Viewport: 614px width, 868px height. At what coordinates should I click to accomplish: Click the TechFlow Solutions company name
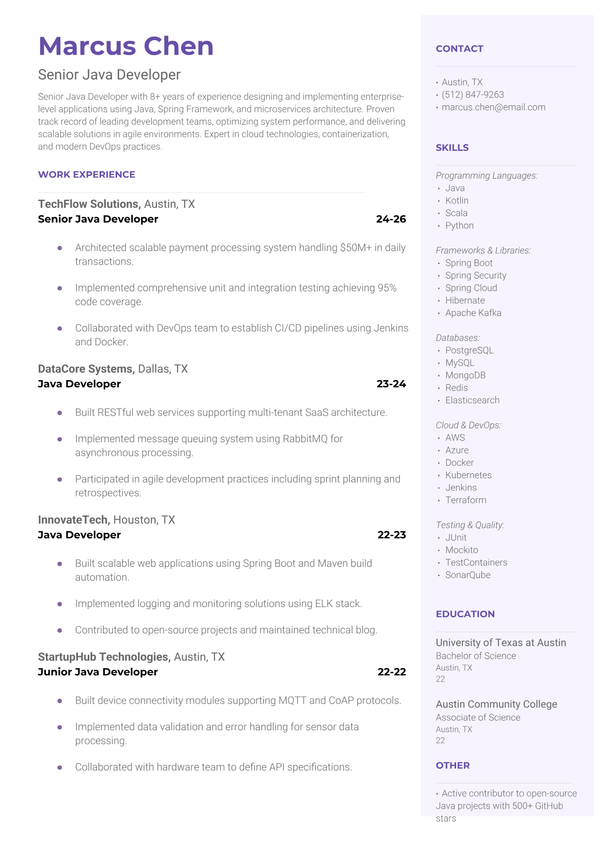pyautogui.click(x=89, y=204)
